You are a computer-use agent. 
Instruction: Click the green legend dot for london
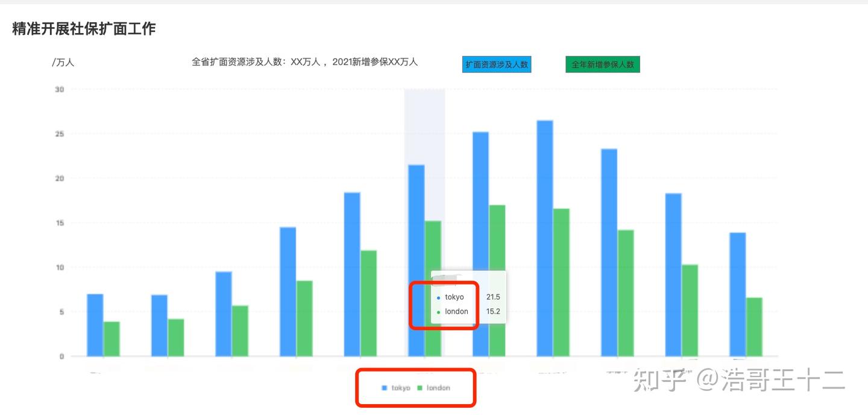point(420,388)
